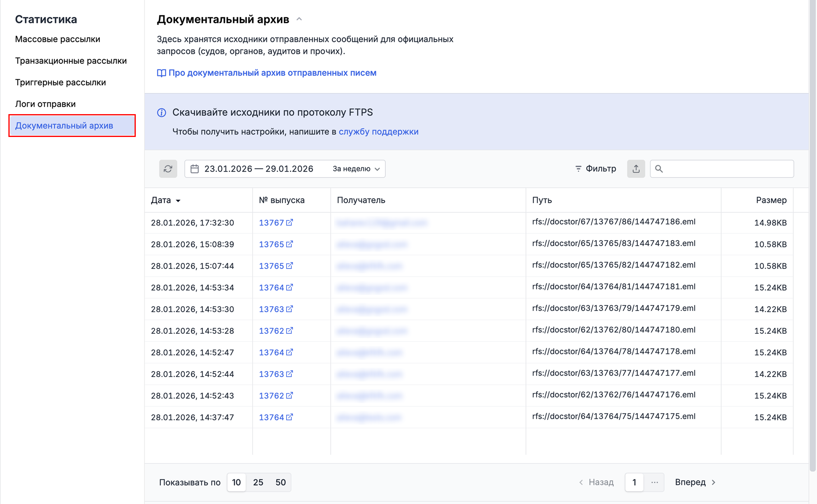Sort by Дата column arrow
The width and height of the screenshot is (817, 504).
coord(178,201)
